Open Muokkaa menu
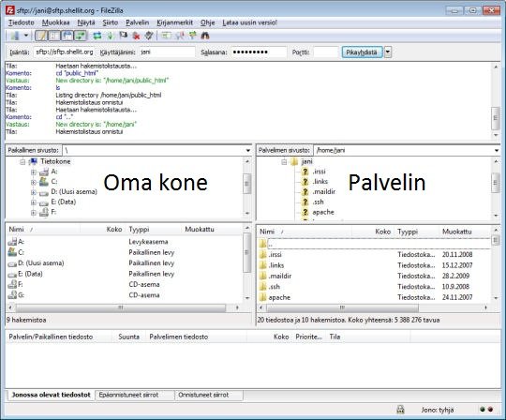The image size is (506, 420). coord(56,22)
